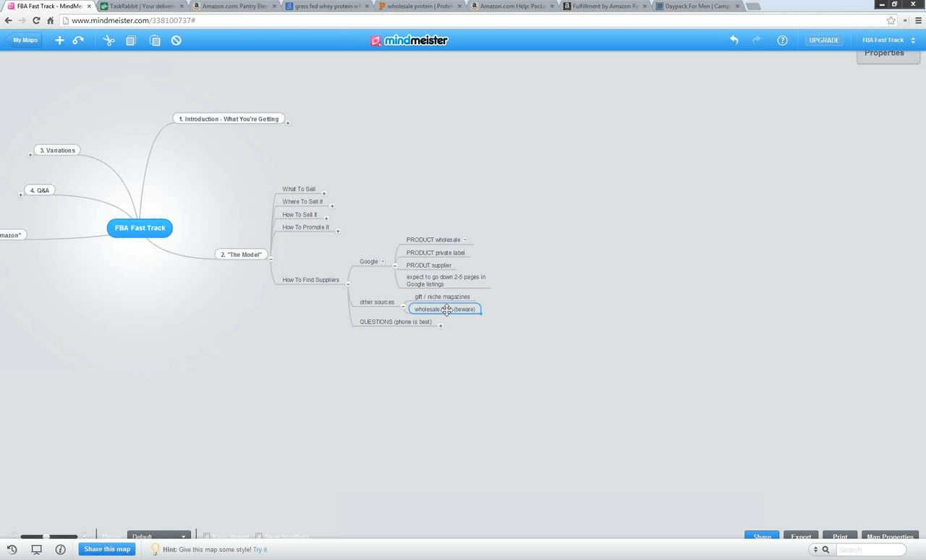The width and height of the screenshot is (926, 560).
Task: Expand the 3. Variations node
Action: 30,154
